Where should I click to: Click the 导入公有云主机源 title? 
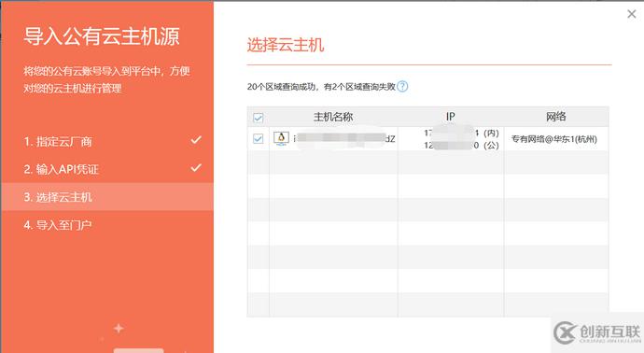click(x=102, y=36)
